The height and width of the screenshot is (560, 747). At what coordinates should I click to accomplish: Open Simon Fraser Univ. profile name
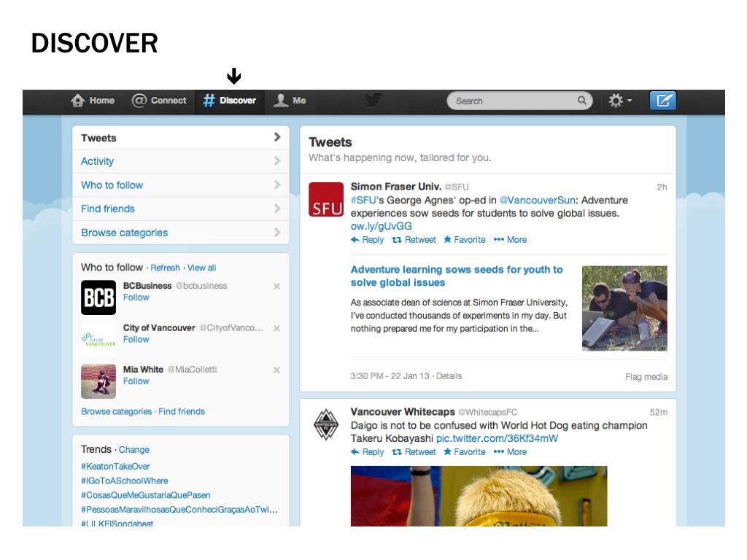[x=396, y=187]
